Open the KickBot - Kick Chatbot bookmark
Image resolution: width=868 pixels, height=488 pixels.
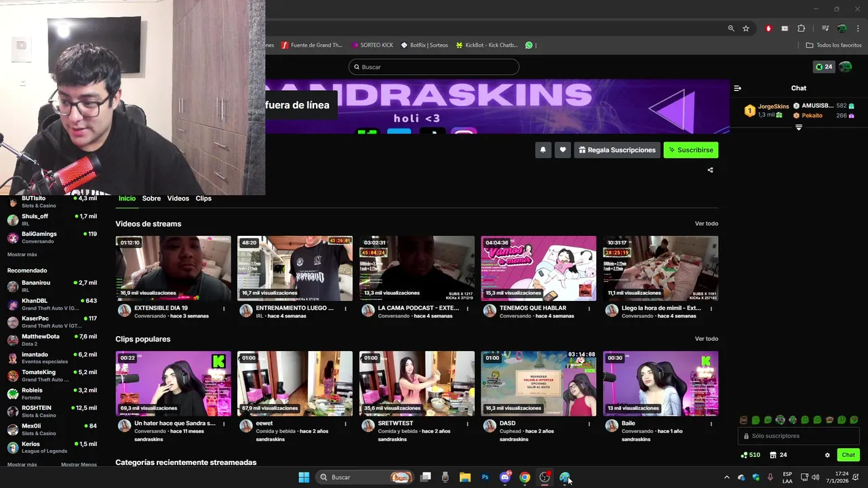pos(487,45)
